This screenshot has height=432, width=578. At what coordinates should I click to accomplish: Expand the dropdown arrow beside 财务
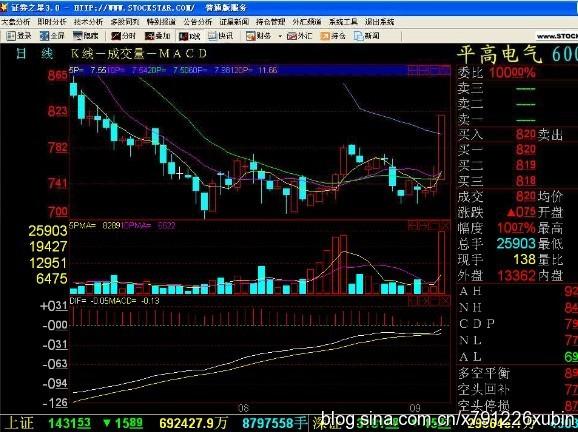[280, 36]
